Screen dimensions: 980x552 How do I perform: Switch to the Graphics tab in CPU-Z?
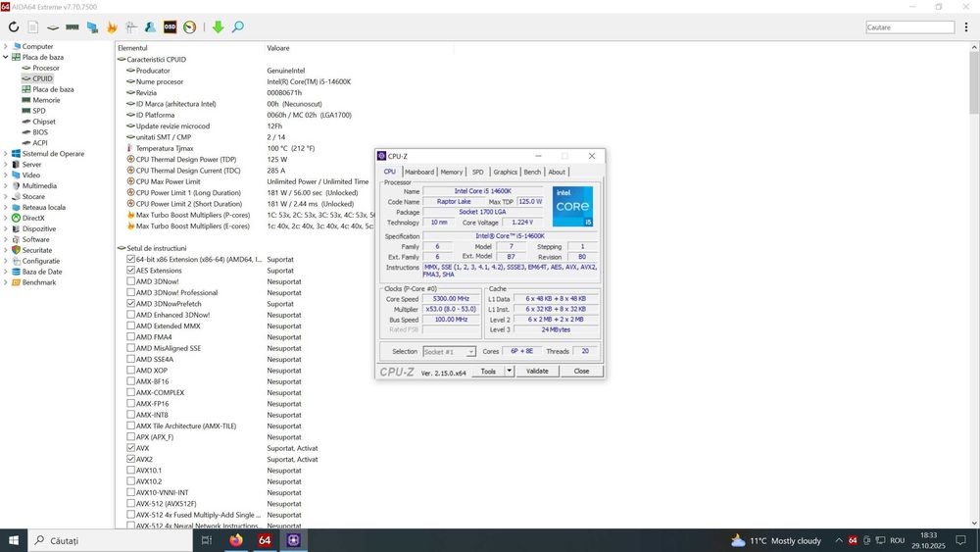click(x=505, y=172)
